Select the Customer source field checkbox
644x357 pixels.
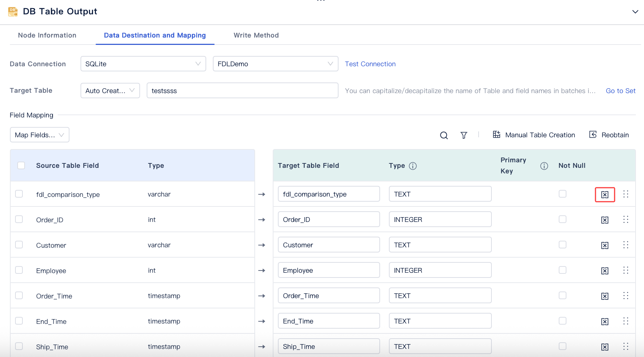coord(19,244)
